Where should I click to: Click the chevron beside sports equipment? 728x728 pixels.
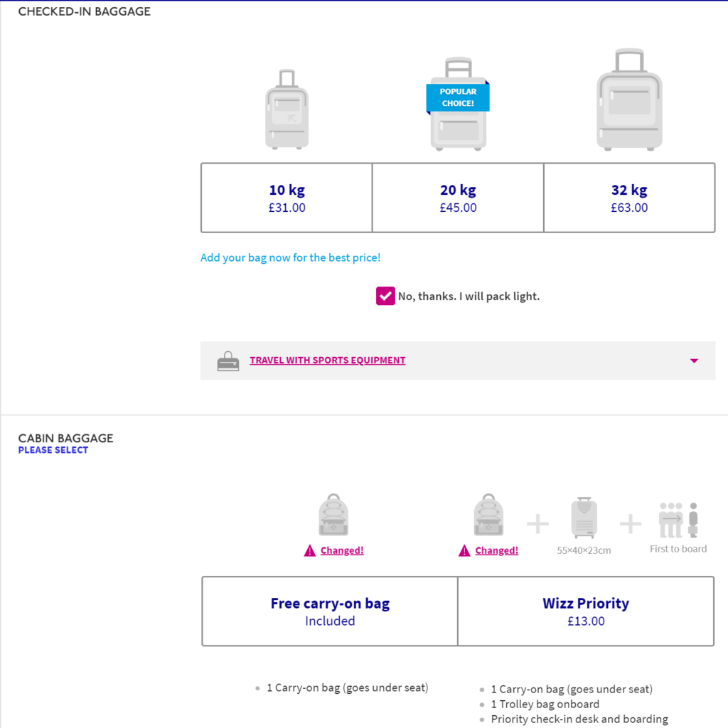[x=693, y=360]
